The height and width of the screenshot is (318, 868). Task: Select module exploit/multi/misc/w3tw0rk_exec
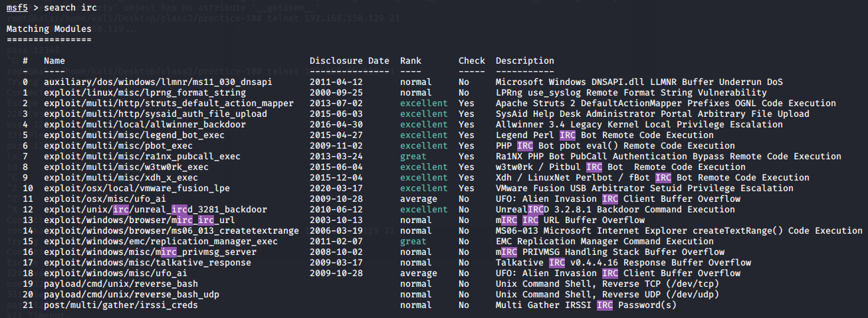(x=126, y=167)
